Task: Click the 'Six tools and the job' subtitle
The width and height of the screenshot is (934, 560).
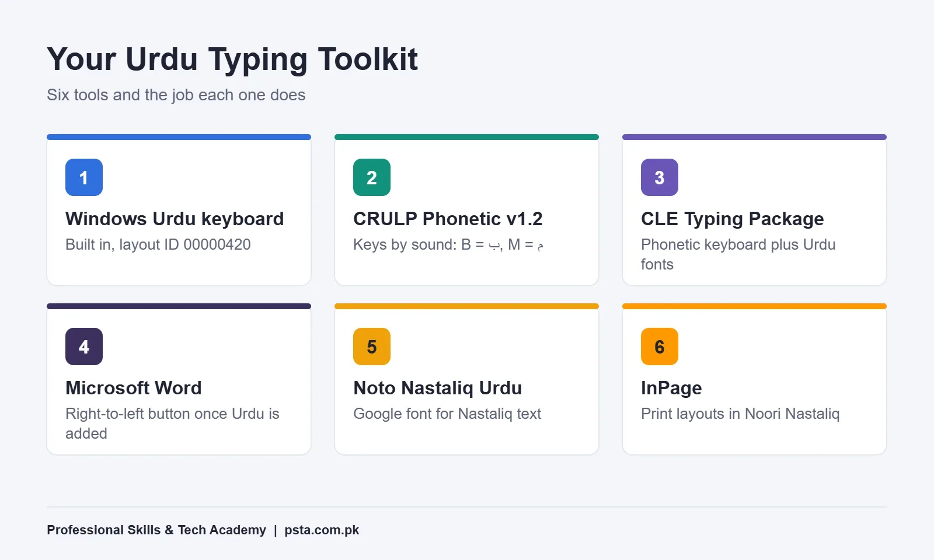Action: (176, 95)
